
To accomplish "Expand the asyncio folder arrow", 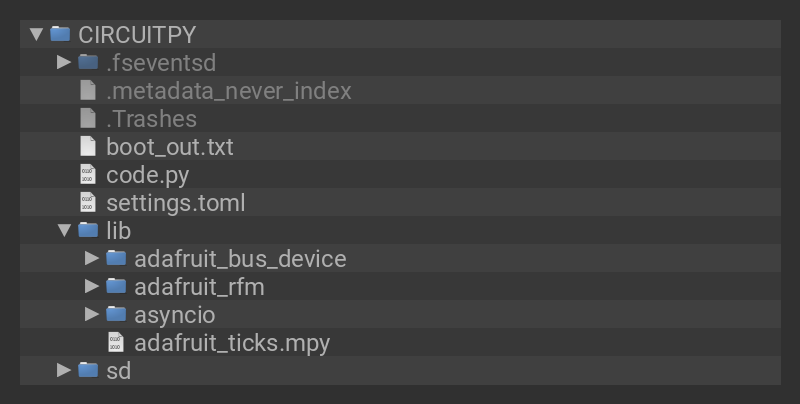I will 93,314.
